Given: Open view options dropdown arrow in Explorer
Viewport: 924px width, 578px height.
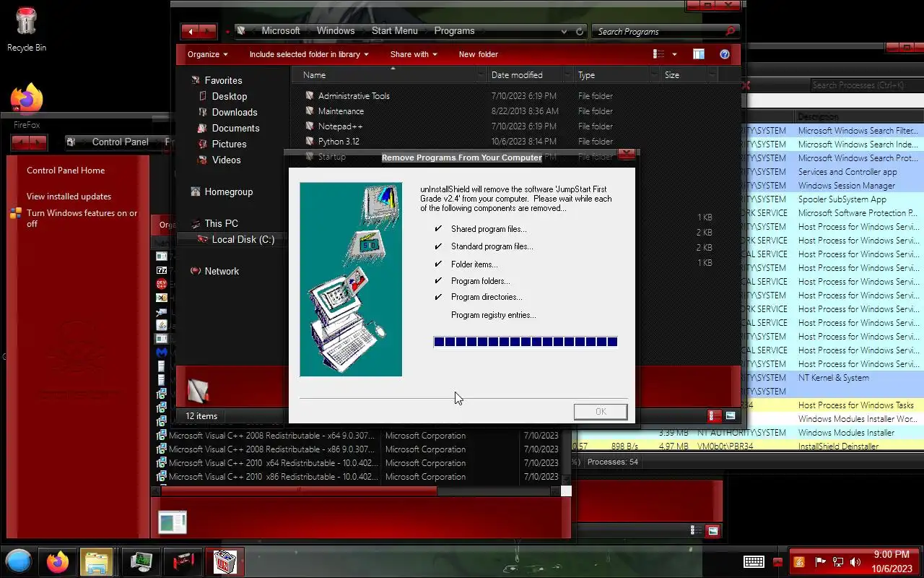Looking at the screenshot, I should pos(674,54).
